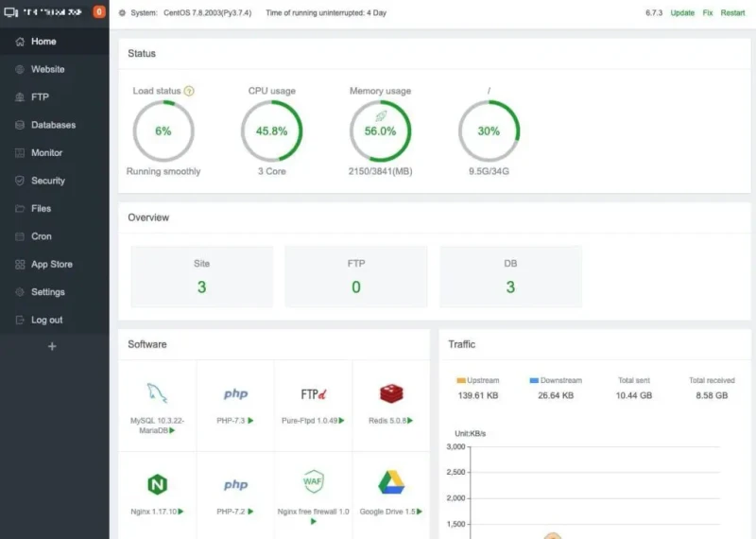Open the Google Drive triangle icon

click(391, 482)
